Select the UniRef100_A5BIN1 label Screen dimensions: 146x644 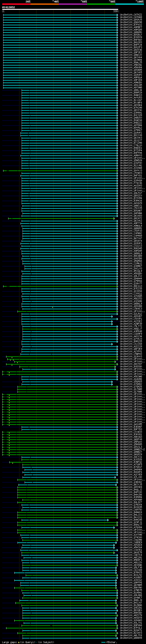(x=131, y=65)
